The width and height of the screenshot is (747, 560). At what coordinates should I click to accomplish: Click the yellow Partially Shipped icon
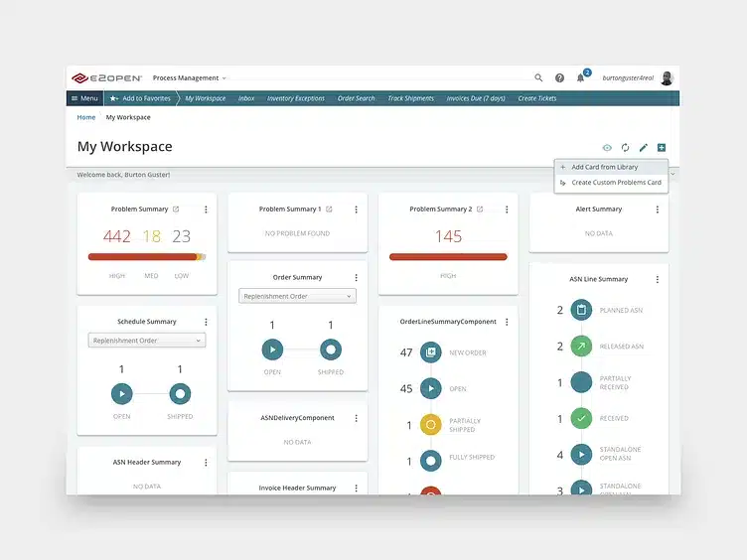coord(431,425)
